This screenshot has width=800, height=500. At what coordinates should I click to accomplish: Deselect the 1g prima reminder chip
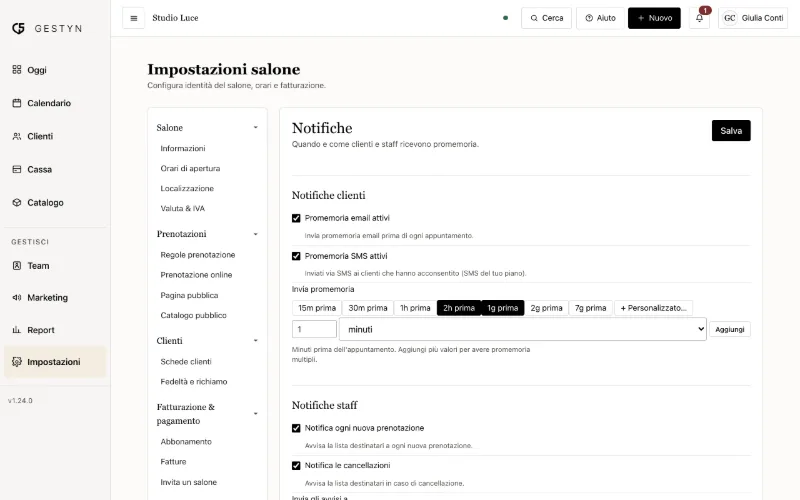(503, 308)
